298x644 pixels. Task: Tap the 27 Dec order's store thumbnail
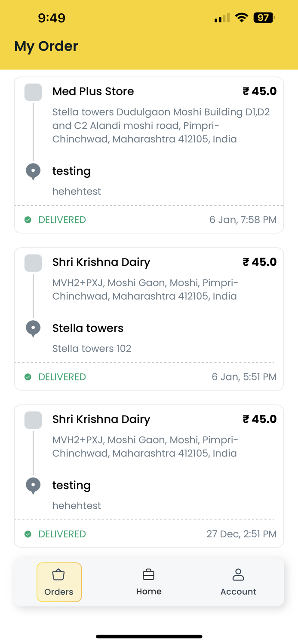33,420
